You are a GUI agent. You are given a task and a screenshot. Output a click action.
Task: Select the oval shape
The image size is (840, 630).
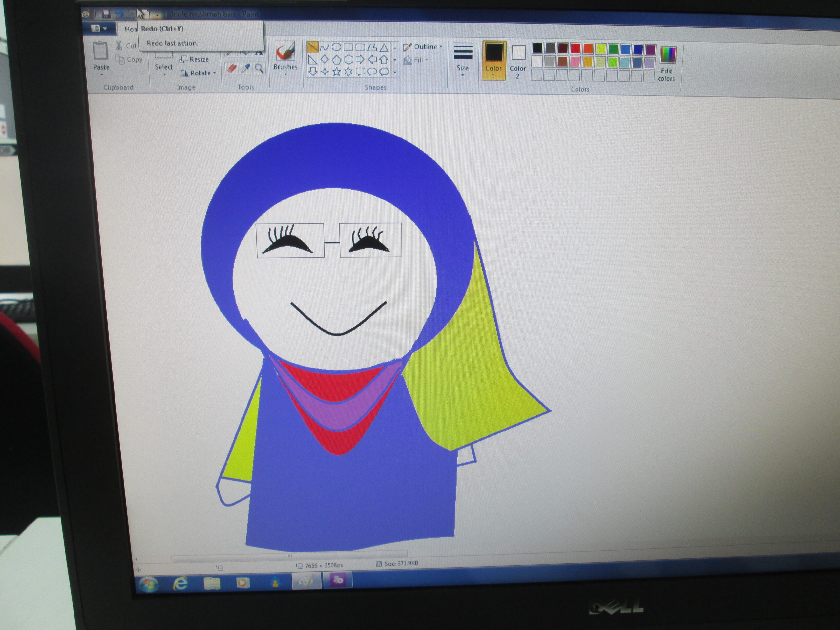(x=336, y=47)
